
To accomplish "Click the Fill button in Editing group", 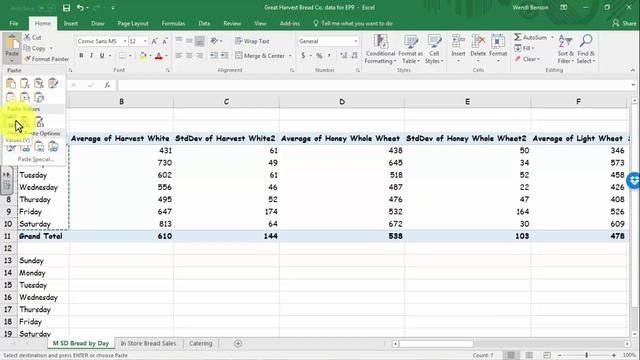I will (x=524, y=48).
